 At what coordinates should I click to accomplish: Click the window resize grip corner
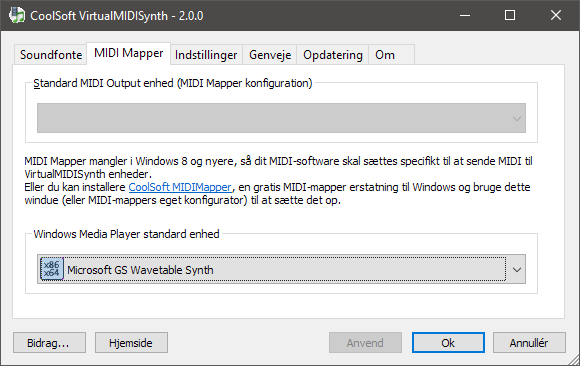tap(573, 360)
